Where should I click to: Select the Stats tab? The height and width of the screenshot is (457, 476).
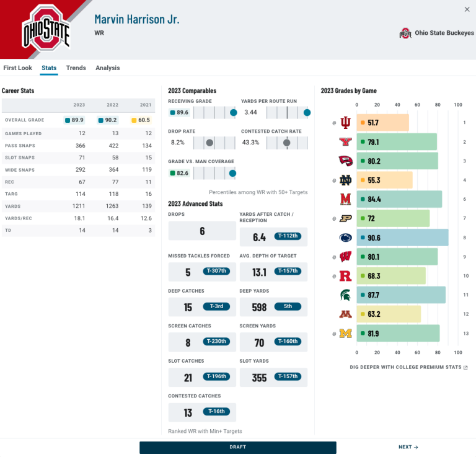(x=49, y=68)
